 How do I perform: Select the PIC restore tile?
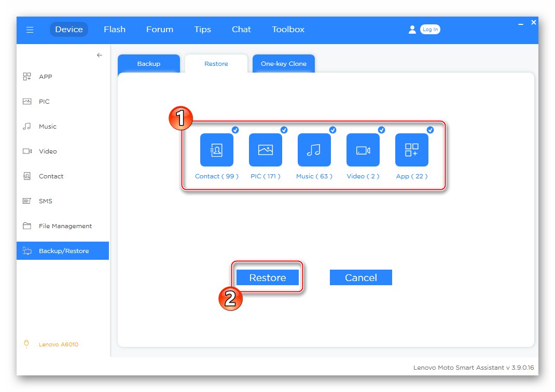pyautogui.click(x=266, y=150)
